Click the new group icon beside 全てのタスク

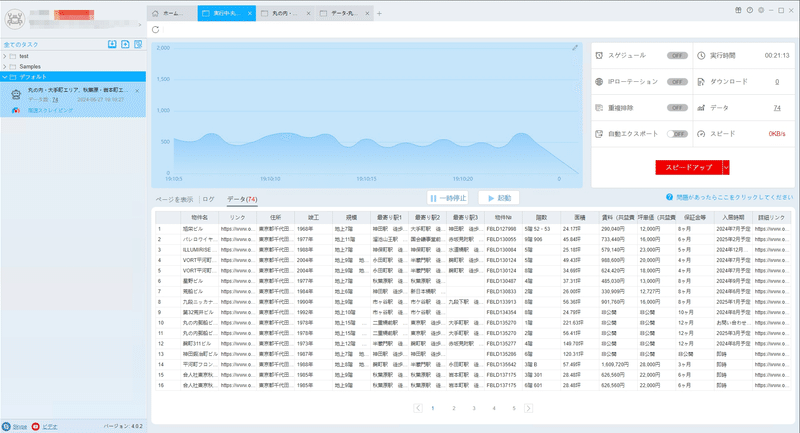pos(125,44)
